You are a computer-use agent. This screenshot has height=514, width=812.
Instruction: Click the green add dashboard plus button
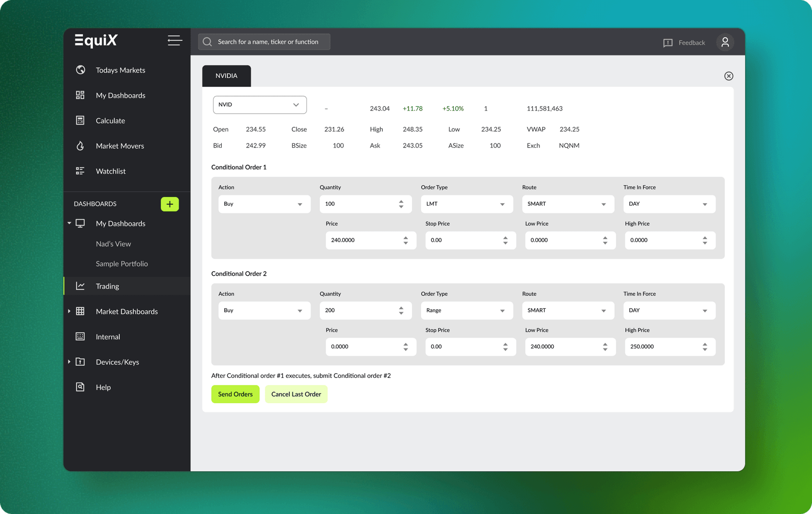[x=170, y=204]
